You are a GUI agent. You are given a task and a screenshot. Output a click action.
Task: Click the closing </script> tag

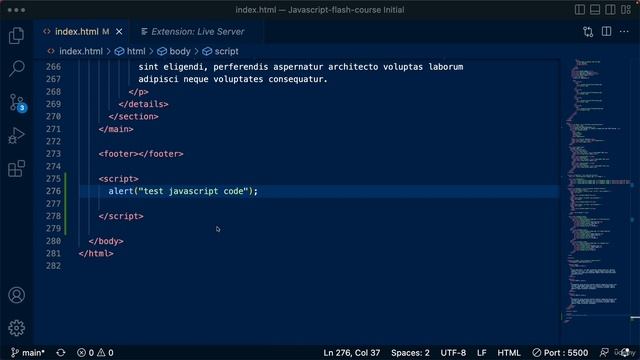[x=121, y=216]
